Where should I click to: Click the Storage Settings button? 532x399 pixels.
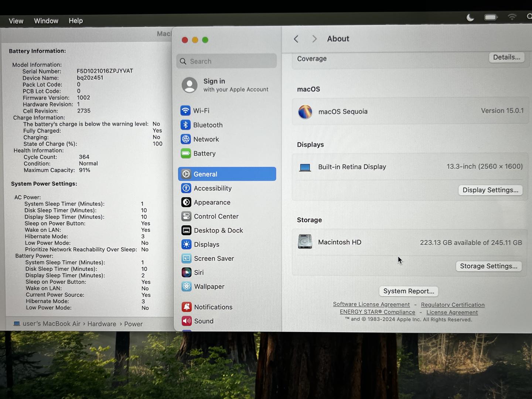click(488, 266)
